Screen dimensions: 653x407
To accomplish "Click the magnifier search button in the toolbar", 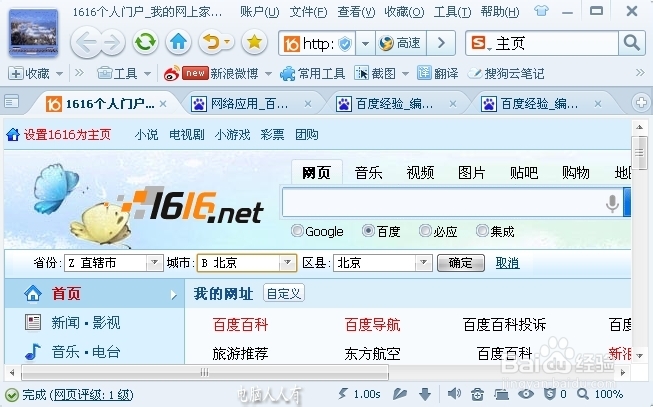I will coord(631,43).
